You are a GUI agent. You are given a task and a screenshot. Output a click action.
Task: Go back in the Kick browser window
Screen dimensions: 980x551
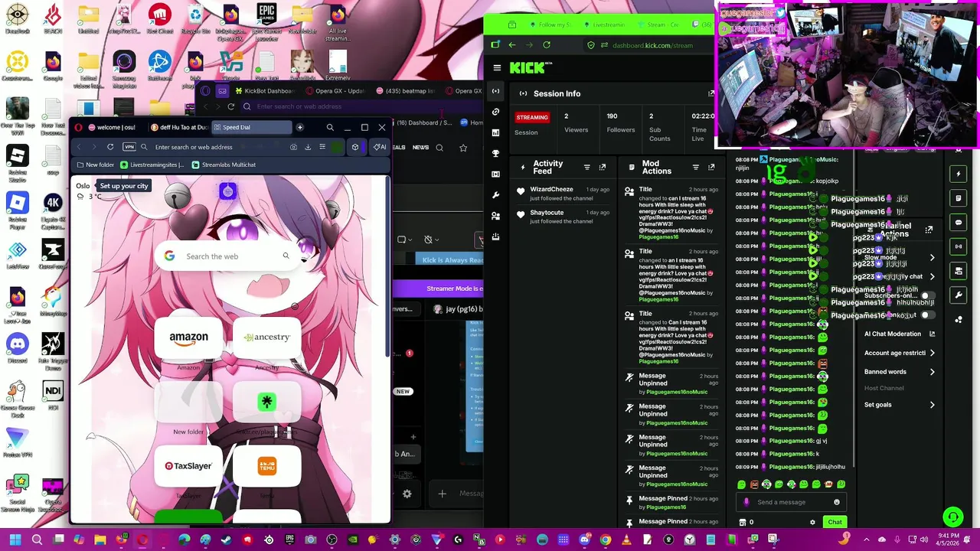(x=511, y=45)
